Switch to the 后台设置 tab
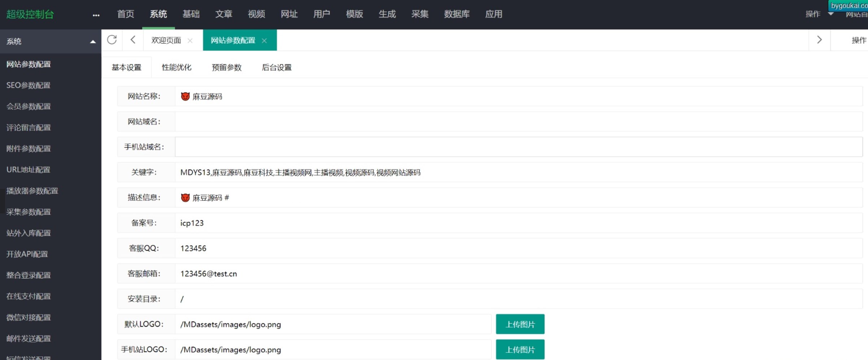The image size is (868, 360). pyautogui.click(x=277, y=68)
